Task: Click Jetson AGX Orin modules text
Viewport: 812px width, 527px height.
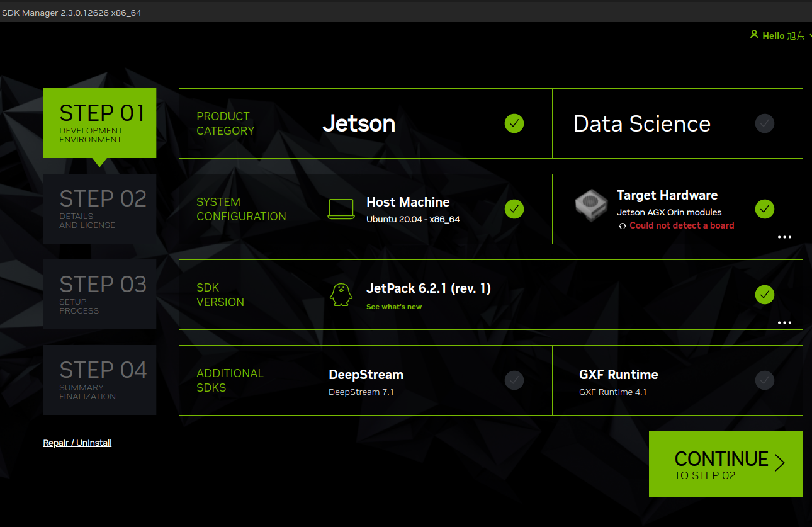Action: pos(669,213)
